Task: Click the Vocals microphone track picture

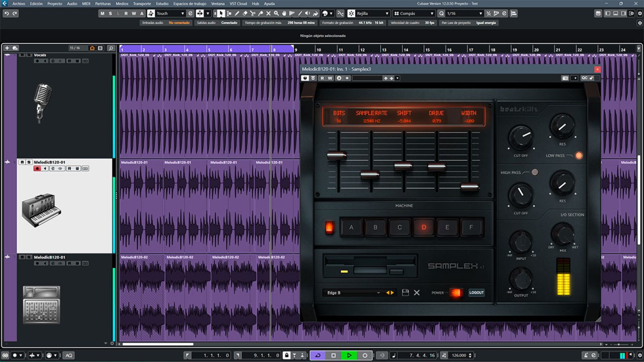Action: 42,103
